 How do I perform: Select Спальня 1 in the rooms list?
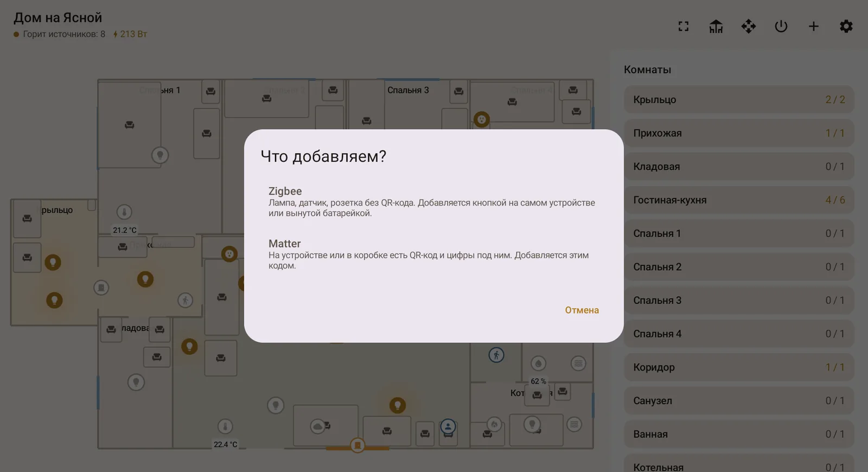click(x=739, y=233)
